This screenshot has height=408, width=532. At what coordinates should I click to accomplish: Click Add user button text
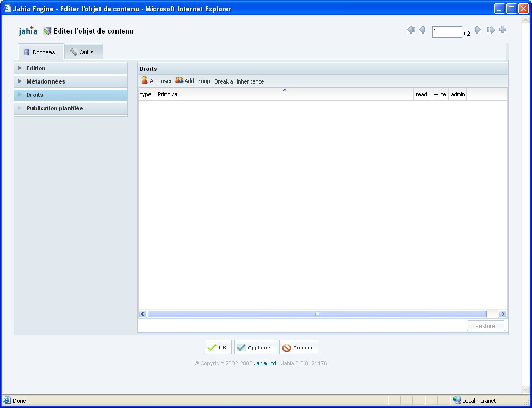point(161,81)
